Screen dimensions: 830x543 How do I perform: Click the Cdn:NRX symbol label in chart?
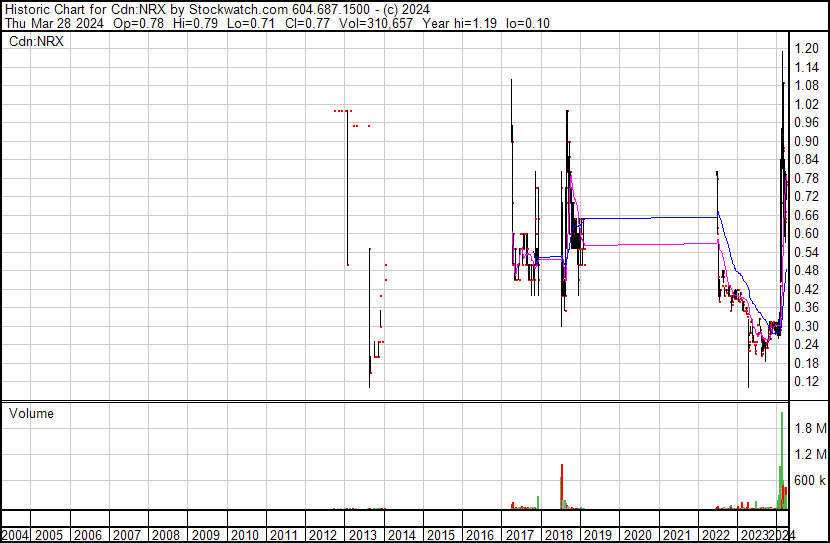pyautogui.click(x=37, y=41)
